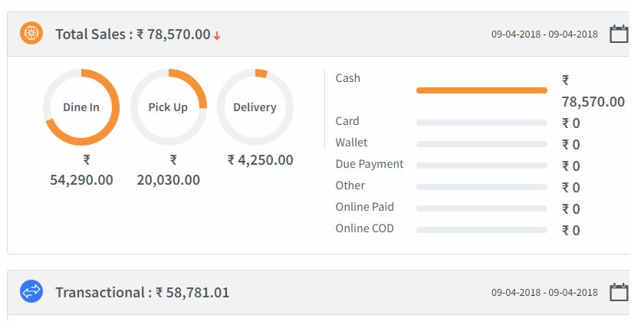Click the Due Payment label
The height and width of the screenshot is (328, 644).
(x=370, y=164)
